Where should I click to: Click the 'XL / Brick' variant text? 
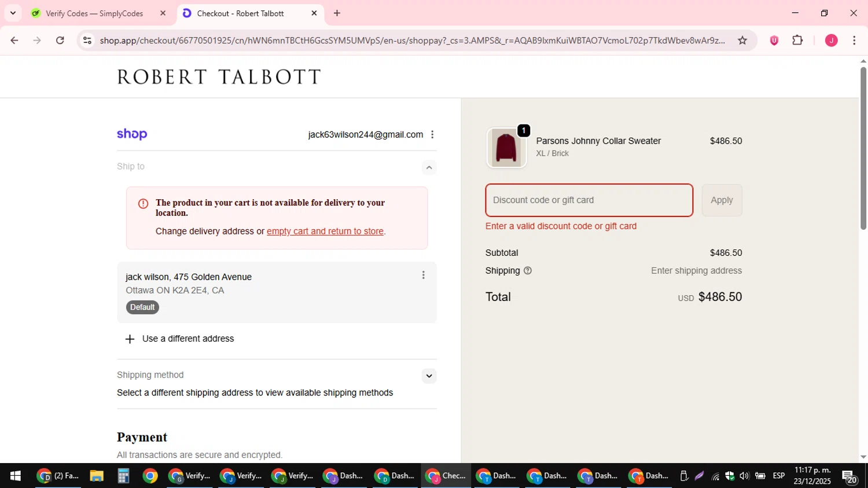pos(552,153)
